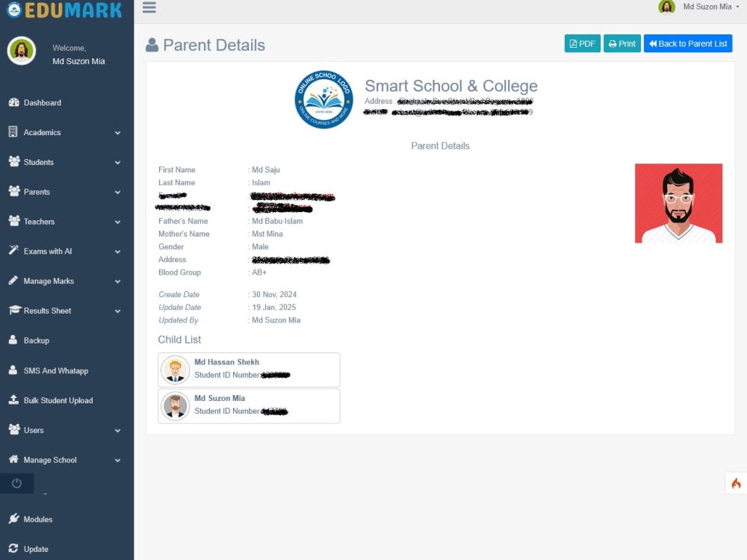Click the Bulk Student Upload icon
Viewport: 747px width, 560px height.
[13, 399]
